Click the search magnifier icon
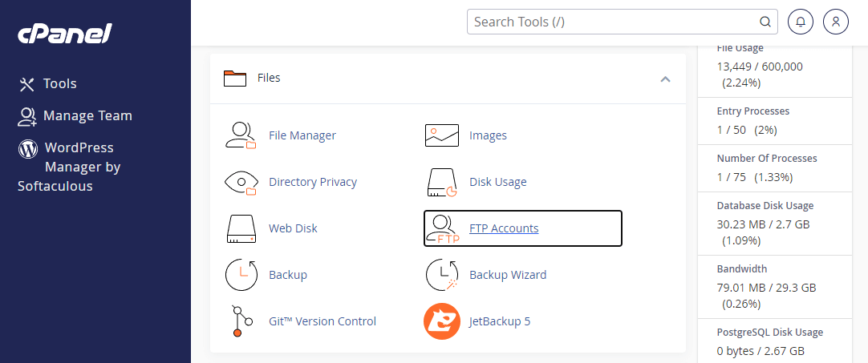This screenshot has width=868, height=363. tap(765, 22)
